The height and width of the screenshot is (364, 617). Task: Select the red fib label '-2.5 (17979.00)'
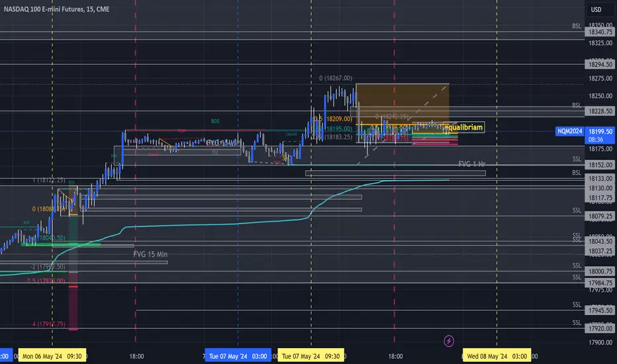[x=45, y=281]
